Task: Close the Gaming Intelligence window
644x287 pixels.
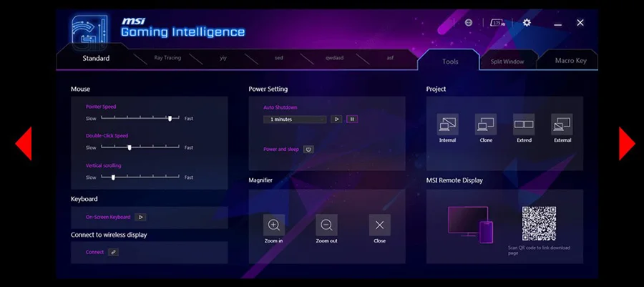Action: coord(580,23)
